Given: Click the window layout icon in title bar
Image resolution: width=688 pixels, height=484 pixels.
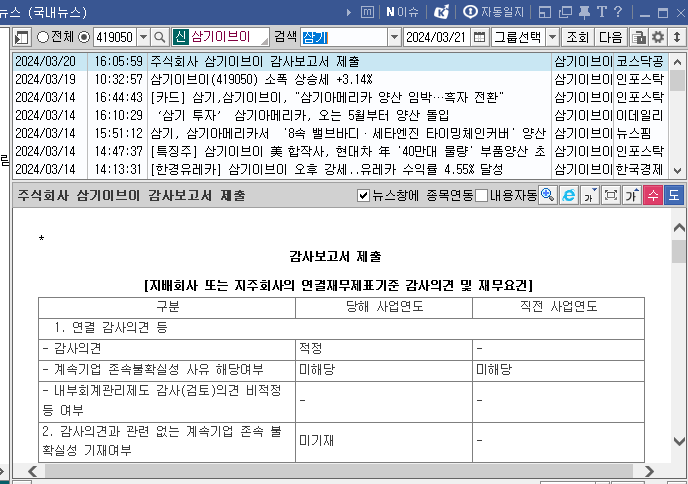Looking at the screenshot, I should click(545, 12).
